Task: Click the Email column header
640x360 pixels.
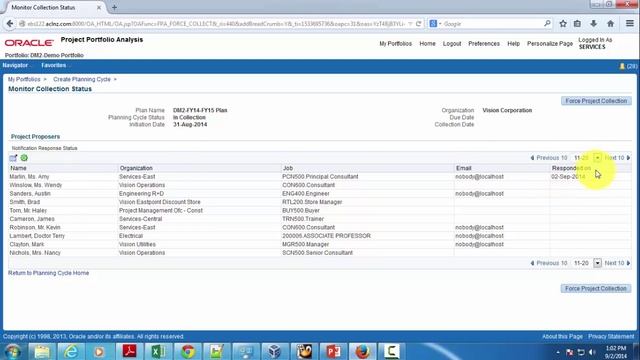Action: pos(464,168)
